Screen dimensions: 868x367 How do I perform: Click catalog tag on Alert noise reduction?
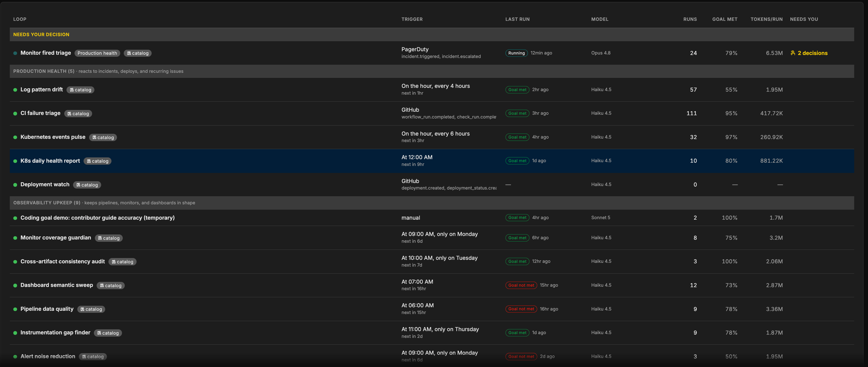tap(93, 356)
